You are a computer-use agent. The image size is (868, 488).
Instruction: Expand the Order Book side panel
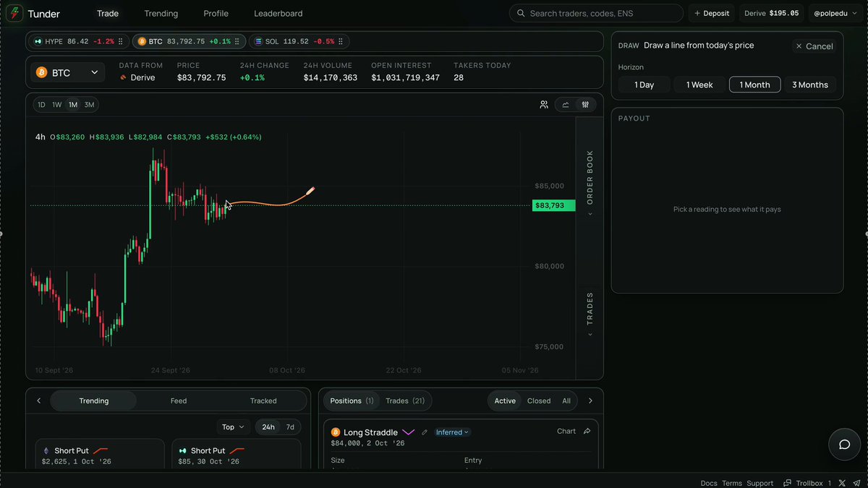590,183
